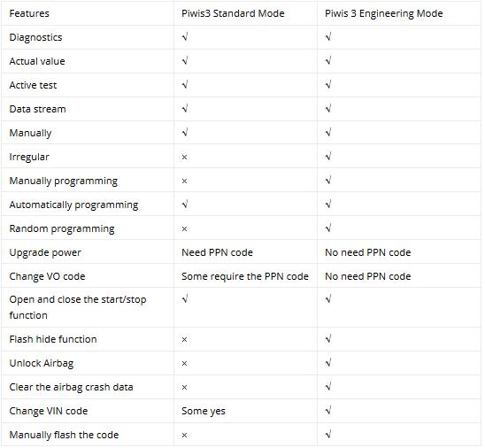Click the cross mark for Unlock Airbag
Viewport: 485px width, 448px height.
184,363
